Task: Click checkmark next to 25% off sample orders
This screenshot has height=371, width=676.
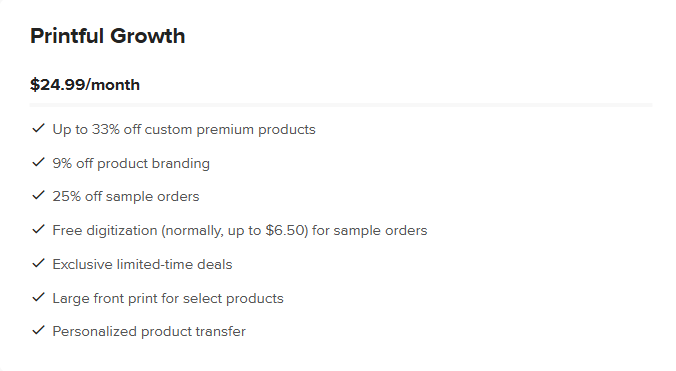Action: (x=38, y=195)
